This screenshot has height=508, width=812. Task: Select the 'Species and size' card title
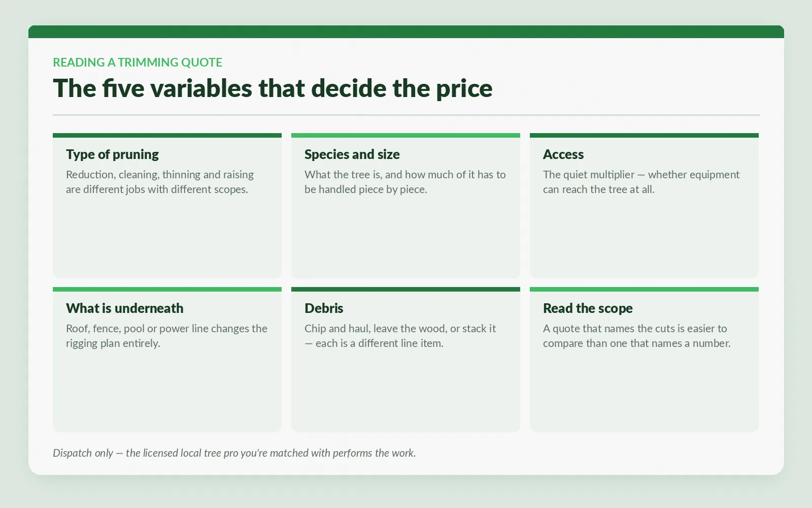(x=352, y=154)
